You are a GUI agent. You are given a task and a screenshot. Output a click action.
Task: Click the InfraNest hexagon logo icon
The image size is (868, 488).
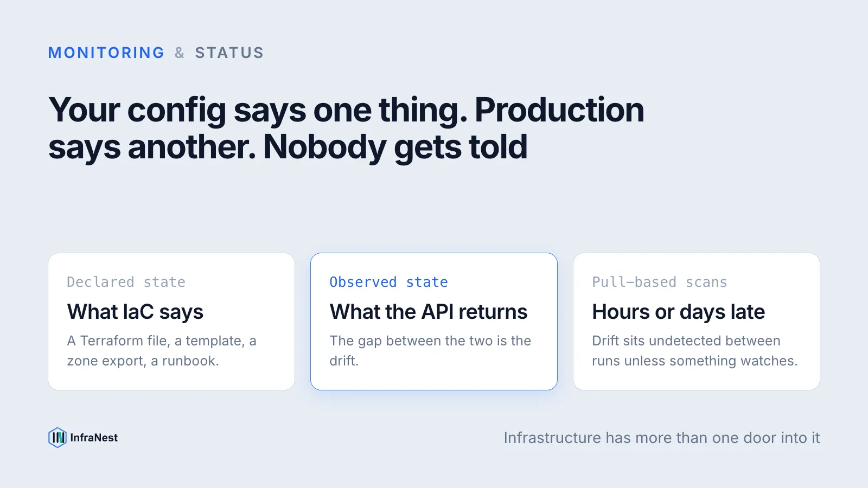click(57, 438)
